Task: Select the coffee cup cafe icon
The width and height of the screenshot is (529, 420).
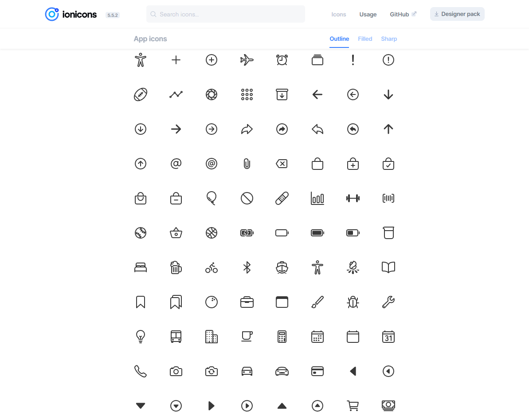Action: [x=247, y=337]
